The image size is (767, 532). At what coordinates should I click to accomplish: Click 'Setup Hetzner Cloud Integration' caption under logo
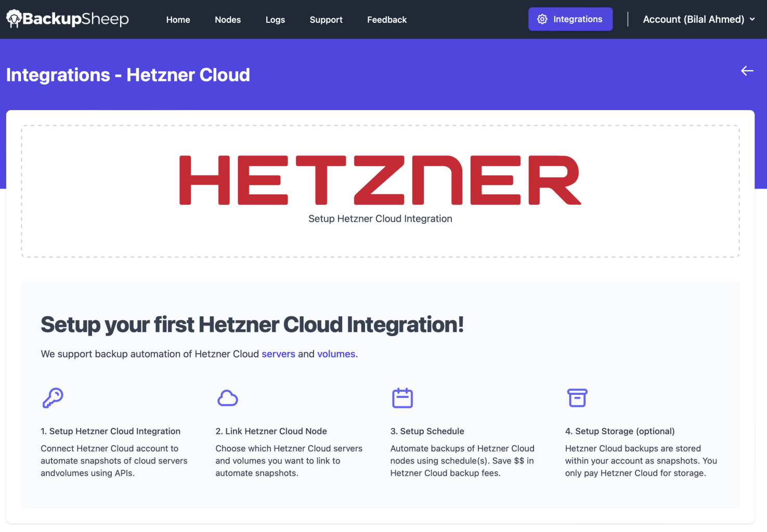(380, 219)
